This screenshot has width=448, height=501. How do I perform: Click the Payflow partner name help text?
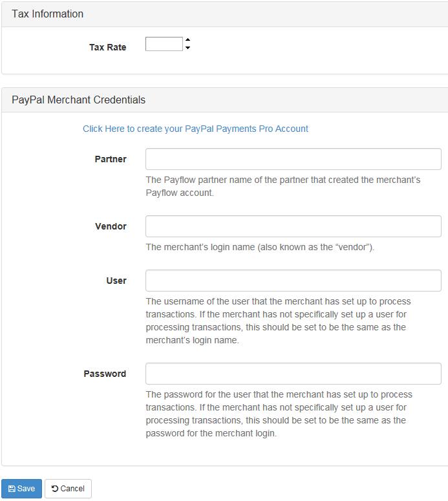[x=283, y=186]
